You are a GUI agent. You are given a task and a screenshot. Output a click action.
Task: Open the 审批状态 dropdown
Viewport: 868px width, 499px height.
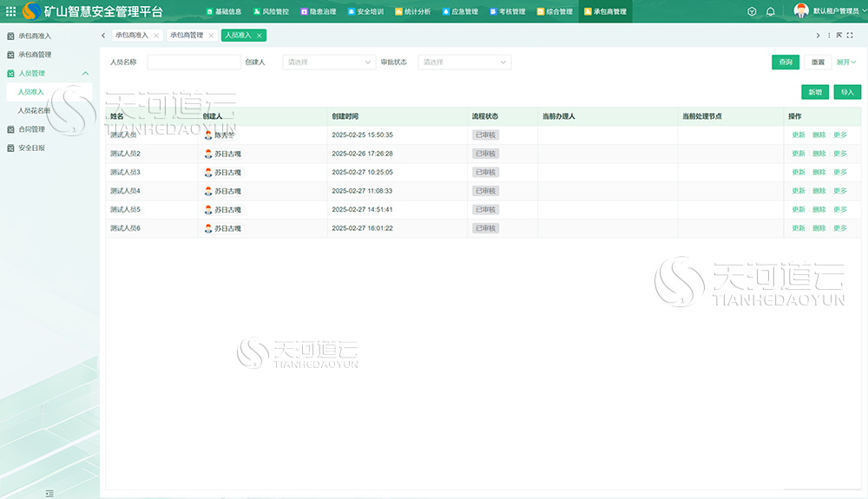464,62
